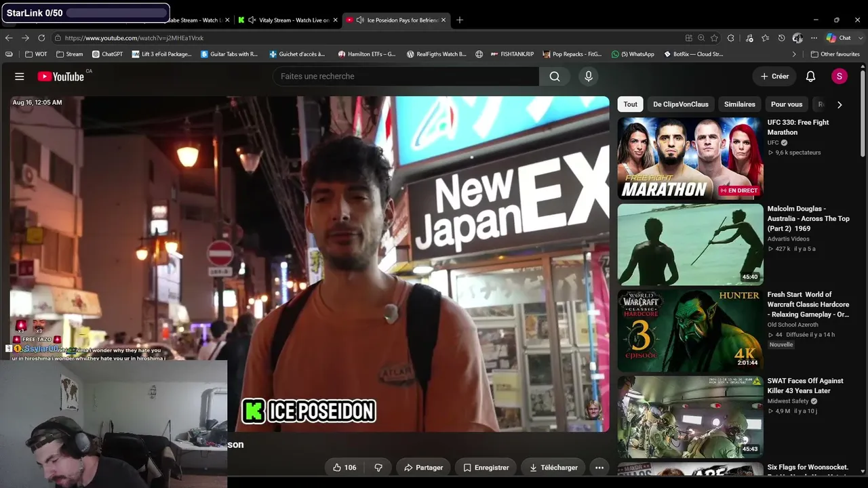Mute the Ice Poseidon tab audio
Viewport: 868px width, 488px height.
(x=359, y=20)
